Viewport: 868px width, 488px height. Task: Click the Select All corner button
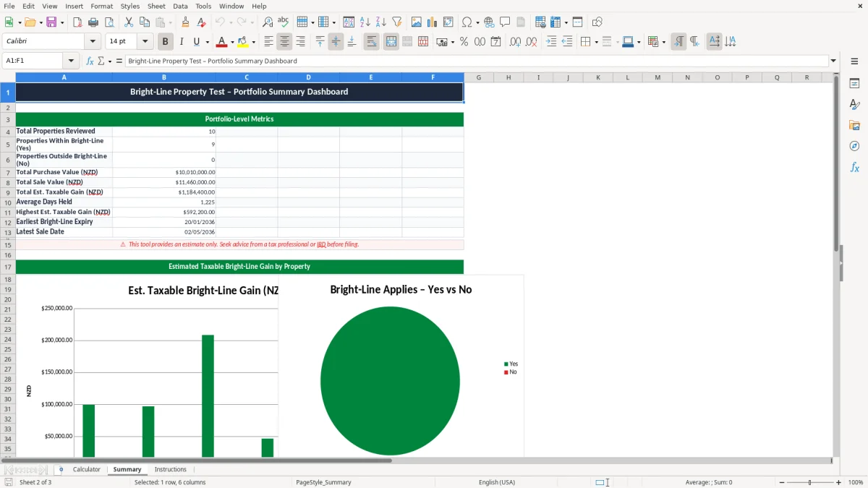tap(7, 77)
